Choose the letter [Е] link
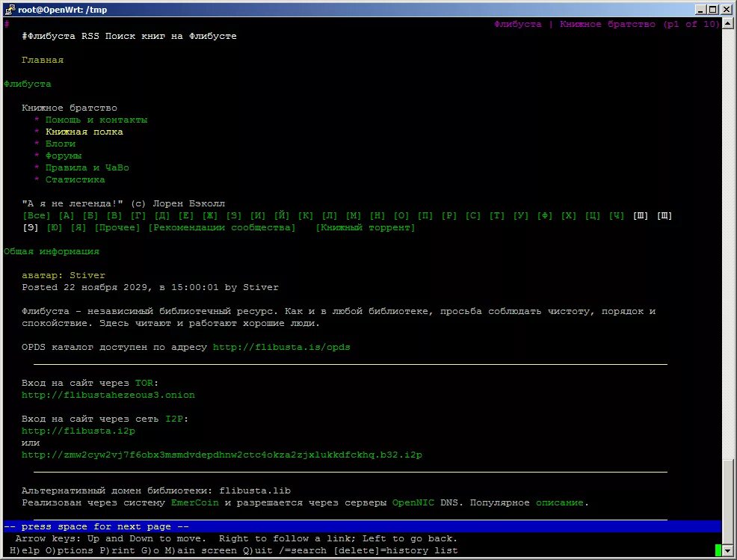The width and height of the screenshot is (737, 560). 186,215
